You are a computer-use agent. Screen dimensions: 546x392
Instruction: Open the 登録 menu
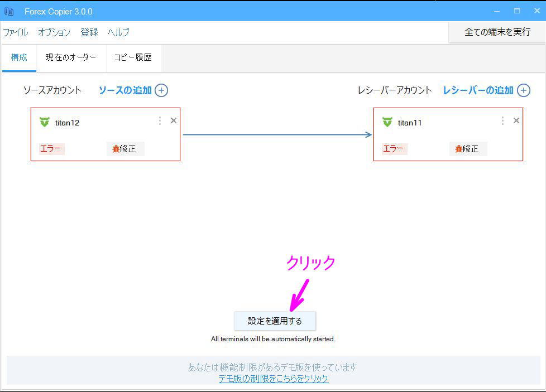coord(89,32)
